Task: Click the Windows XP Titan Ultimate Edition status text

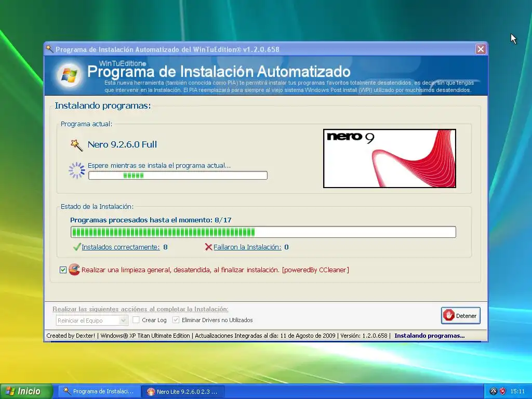Action: click(145, 336)
